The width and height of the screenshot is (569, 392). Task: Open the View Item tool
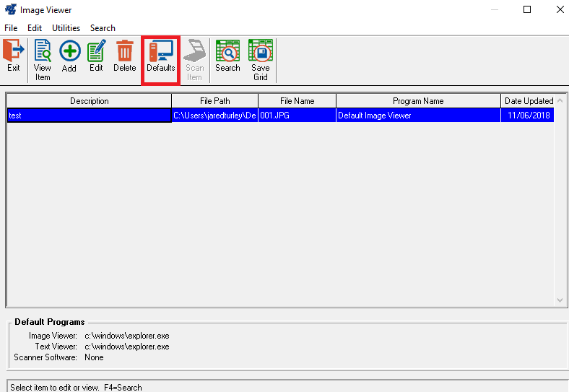[43, 59]
